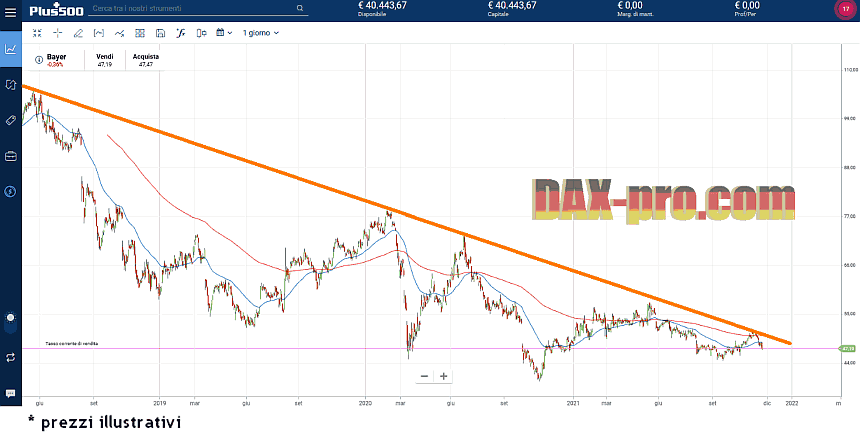
Task: Select the crosshair cursor tool
Action: tap(58, 33)
